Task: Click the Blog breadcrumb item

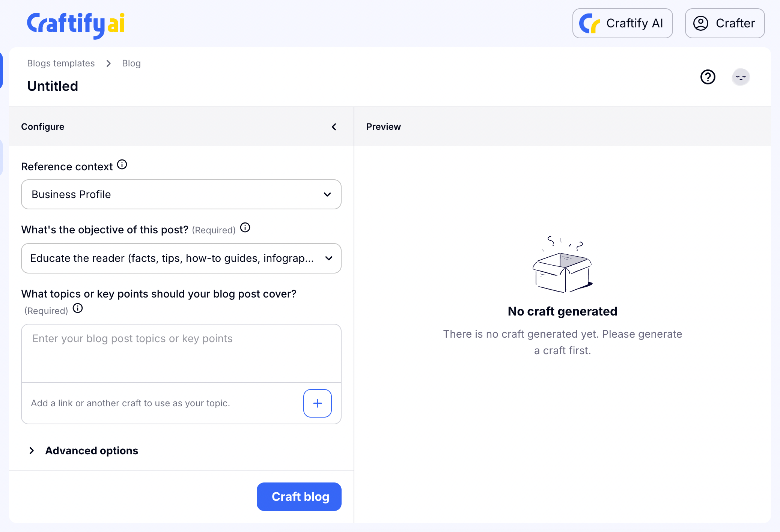Action: [131, 63]
